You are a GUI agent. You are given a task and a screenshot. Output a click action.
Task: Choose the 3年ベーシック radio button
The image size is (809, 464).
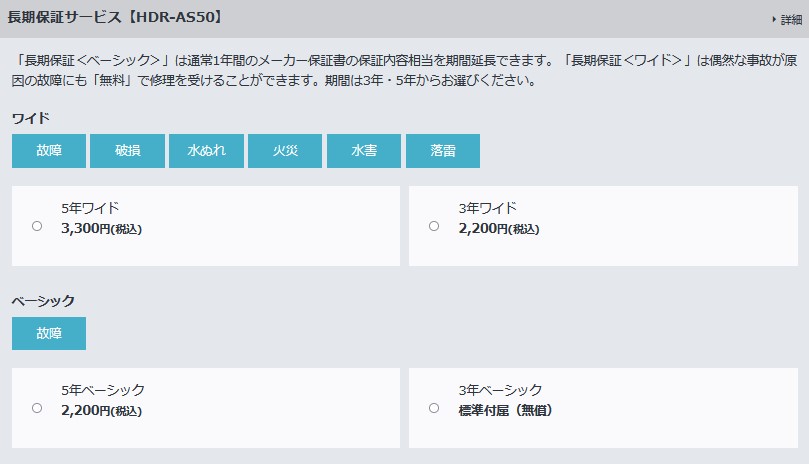coord(434,408)
